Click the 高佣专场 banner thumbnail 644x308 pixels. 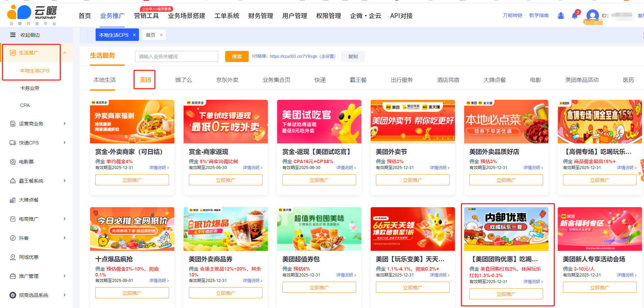(x=600, y=122)
